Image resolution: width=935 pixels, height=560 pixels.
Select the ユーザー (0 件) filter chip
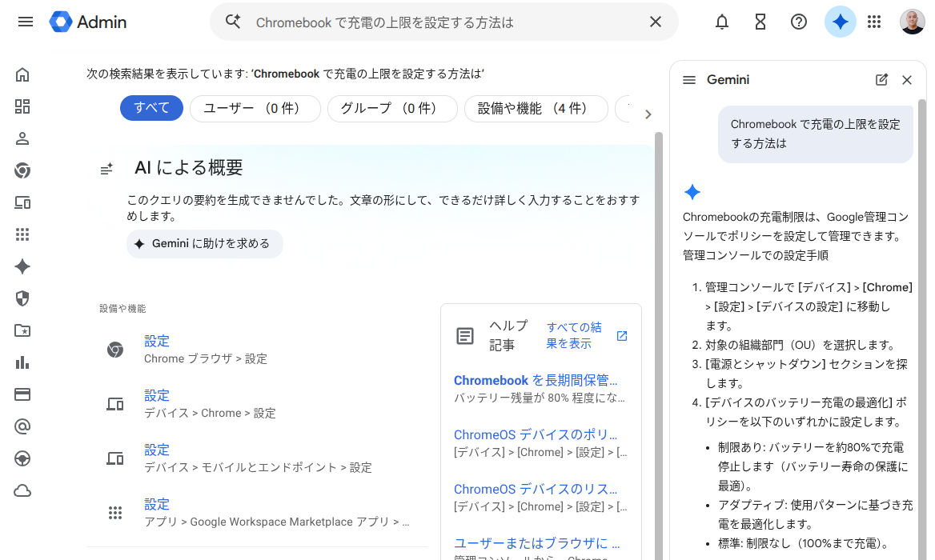[x=255, y=109]
